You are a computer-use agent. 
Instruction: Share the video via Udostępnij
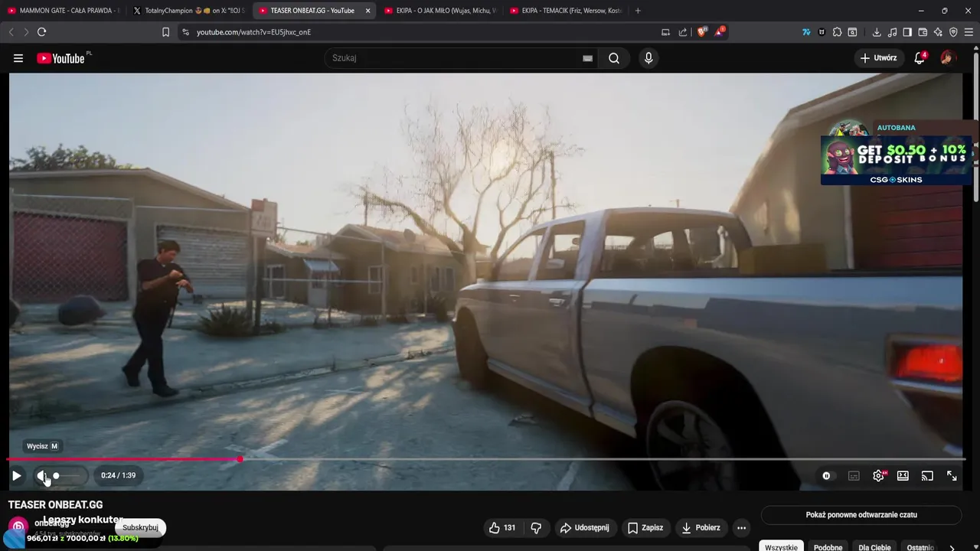pos(585,527)
